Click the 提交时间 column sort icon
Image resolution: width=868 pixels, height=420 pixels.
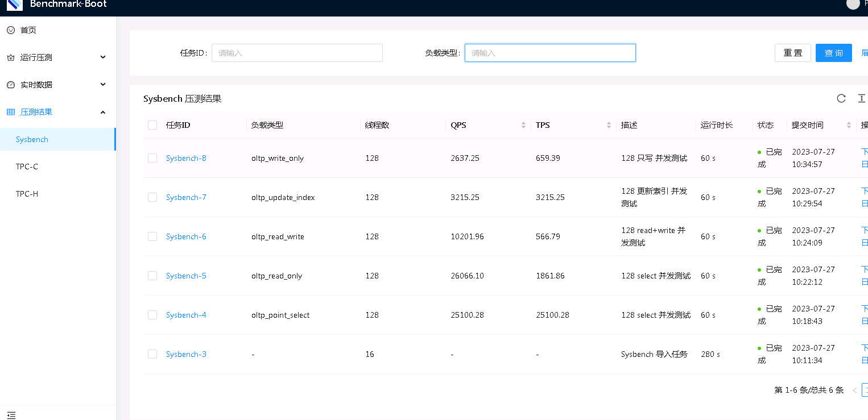tap(849, 125)
